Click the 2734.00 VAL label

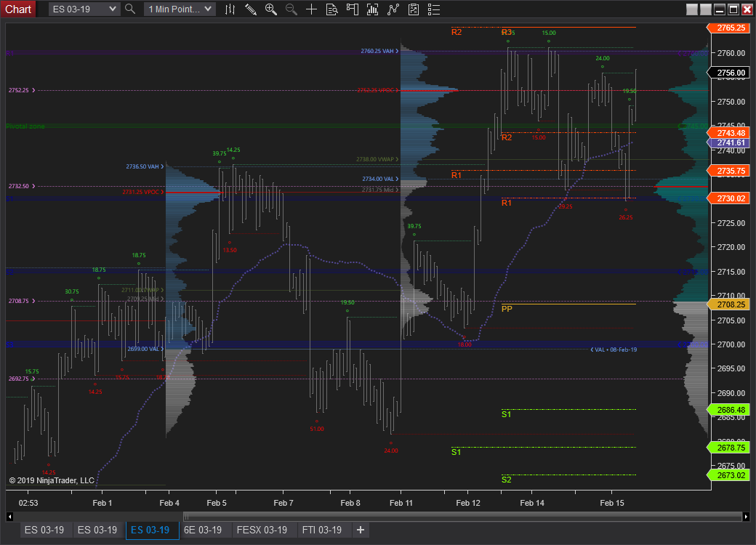(380, 179)
